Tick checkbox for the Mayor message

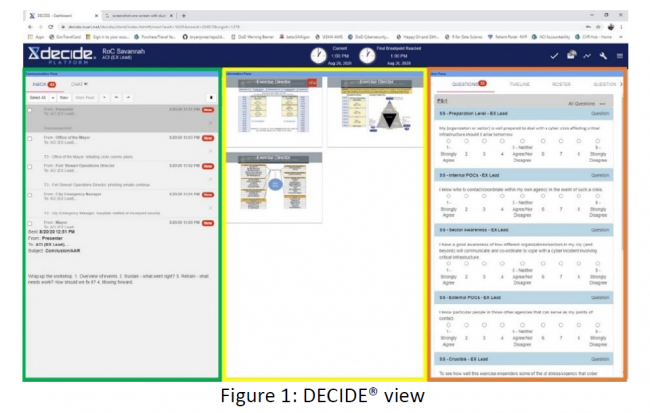tap(30, 224)
